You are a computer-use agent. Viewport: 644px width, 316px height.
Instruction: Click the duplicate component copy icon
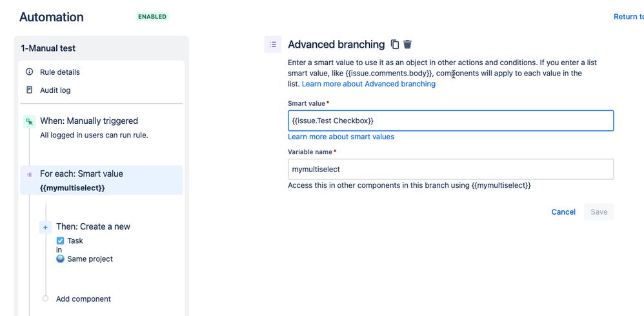[x=395, y=44]
